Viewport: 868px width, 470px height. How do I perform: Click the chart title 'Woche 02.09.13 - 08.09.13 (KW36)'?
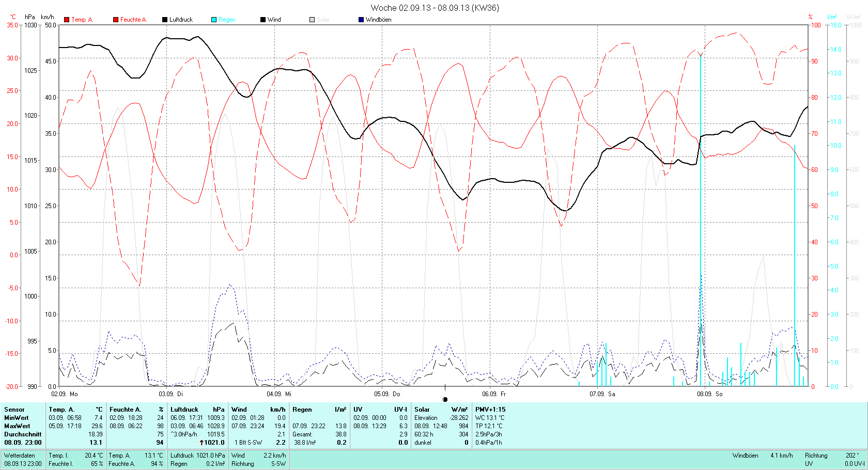click(435, 8)
